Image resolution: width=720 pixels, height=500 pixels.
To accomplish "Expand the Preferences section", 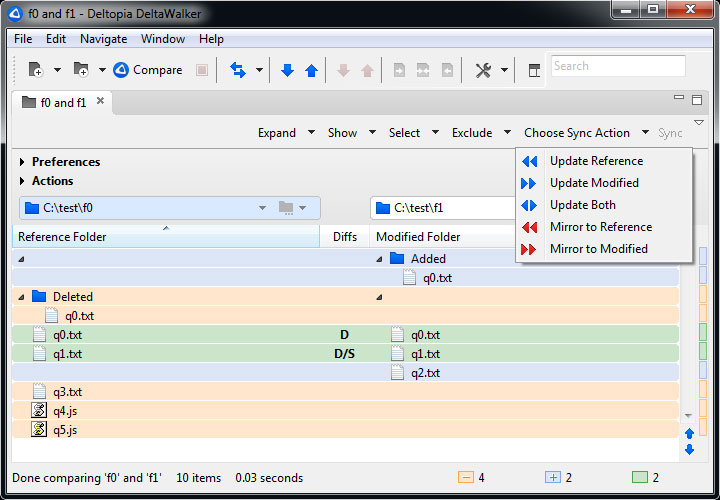I will 22,162.
